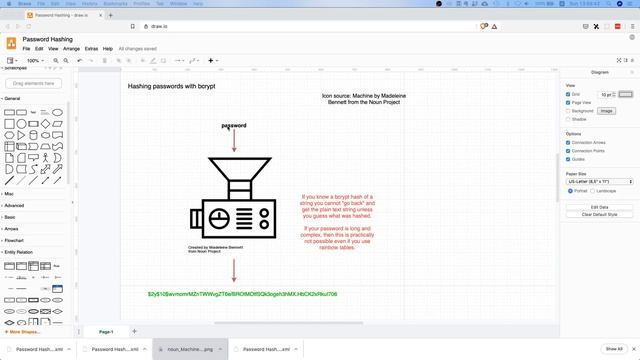
Task: Select the actor stick figure shape
Action: tap(45, 158)
